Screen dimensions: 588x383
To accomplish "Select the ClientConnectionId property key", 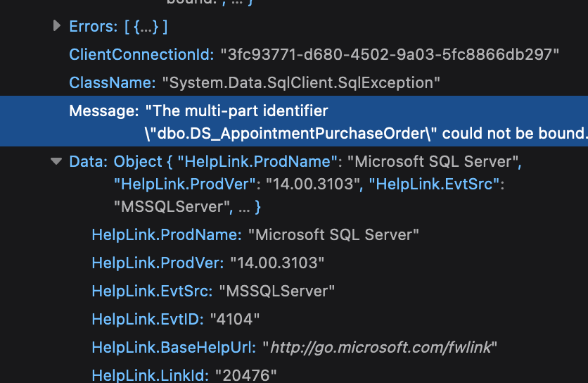I will pyautogui.click(x=141, y=55).
